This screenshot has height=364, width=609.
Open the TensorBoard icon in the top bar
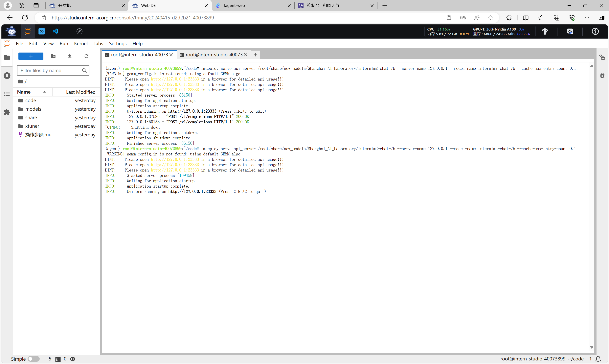click(545, 31)
